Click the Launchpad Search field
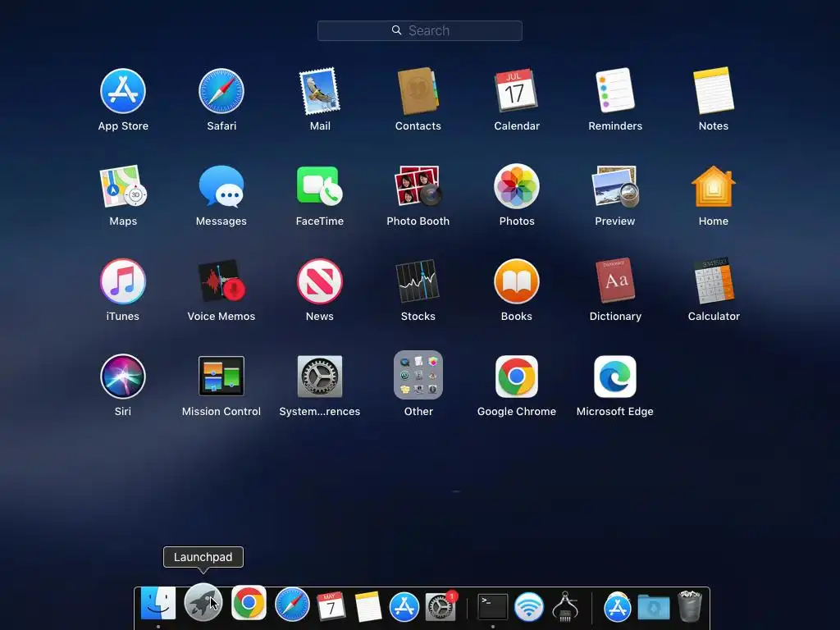The width and height of the screenshot is (840, 630). (x=419, y=30)
